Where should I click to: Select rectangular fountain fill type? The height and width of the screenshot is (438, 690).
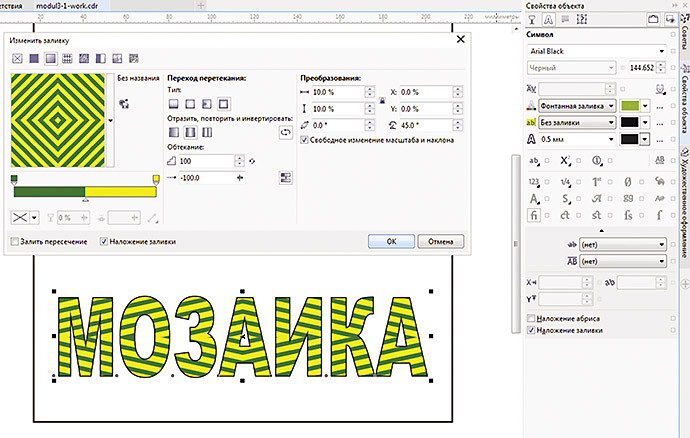(223, 103)
